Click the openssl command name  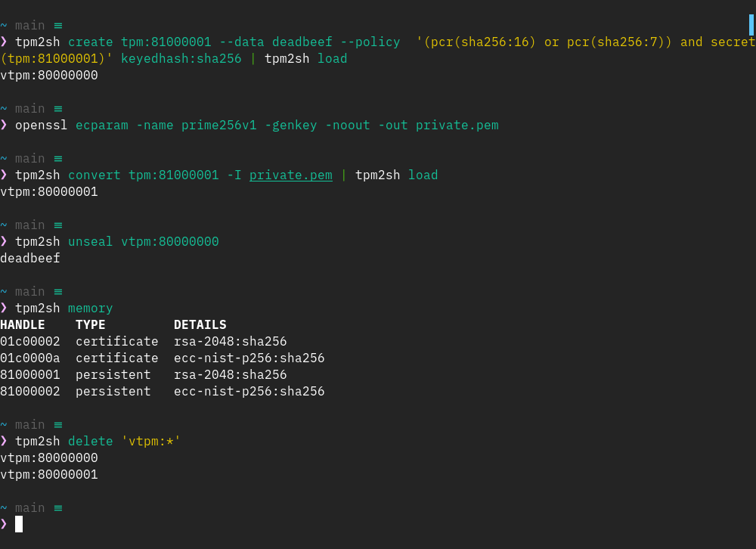(x=41, y=126)
